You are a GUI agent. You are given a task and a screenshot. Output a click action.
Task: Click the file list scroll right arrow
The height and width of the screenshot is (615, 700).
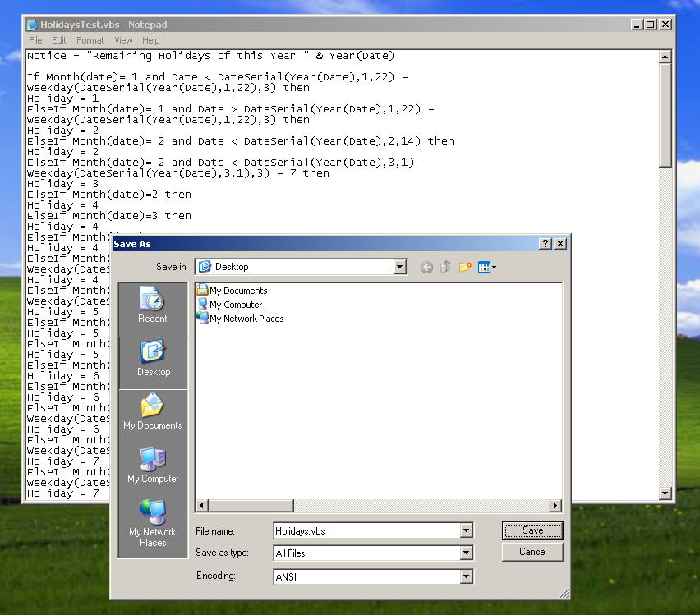pos(555,505)
